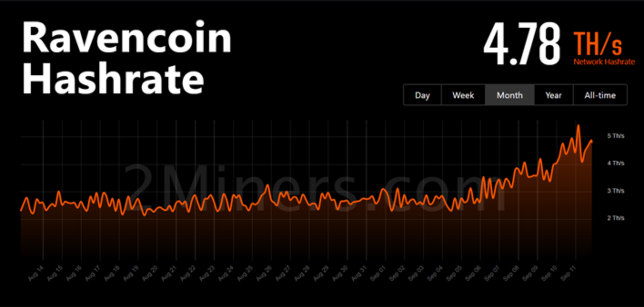Click the orange TH/s unit label
644x307 pixels.
coord(598,44)
